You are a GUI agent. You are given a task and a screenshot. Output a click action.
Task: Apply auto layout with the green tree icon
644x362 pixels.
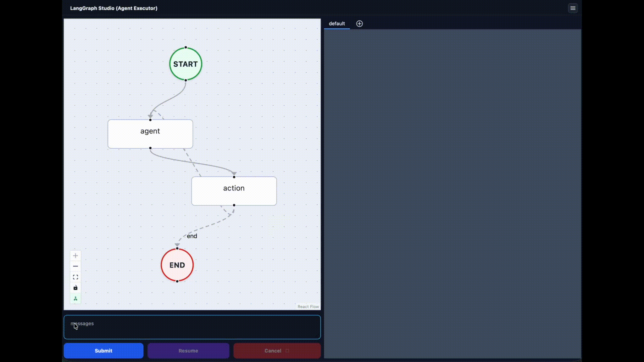(75, 299)
